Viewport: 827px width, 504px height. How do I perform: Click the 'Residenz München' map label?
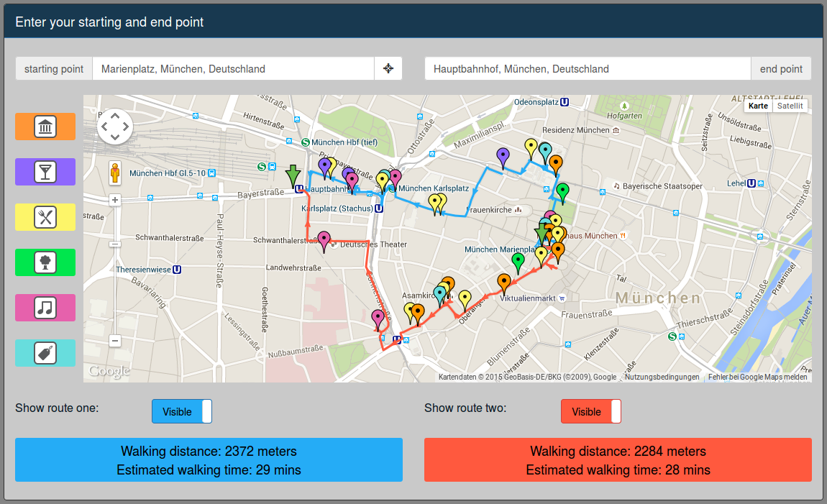pyautogui.click(x=576, y=130)
